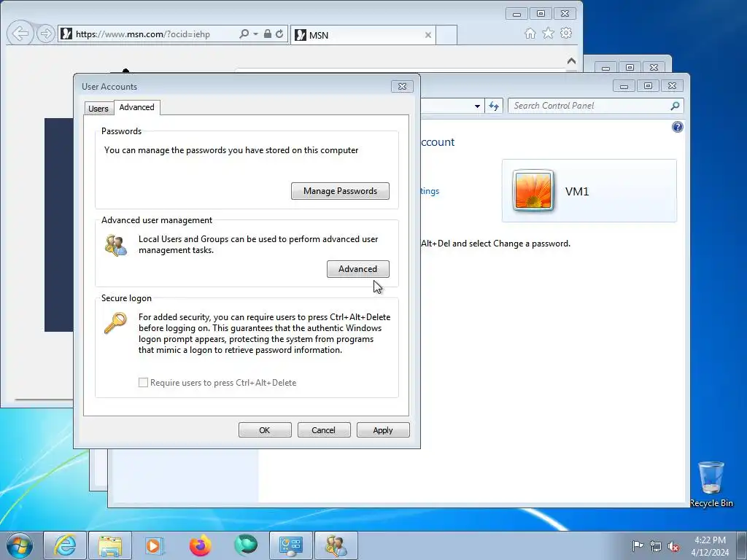Click the Search Control Panel field
This screenshot has height=560, width=747.
(x=595, y=106)
